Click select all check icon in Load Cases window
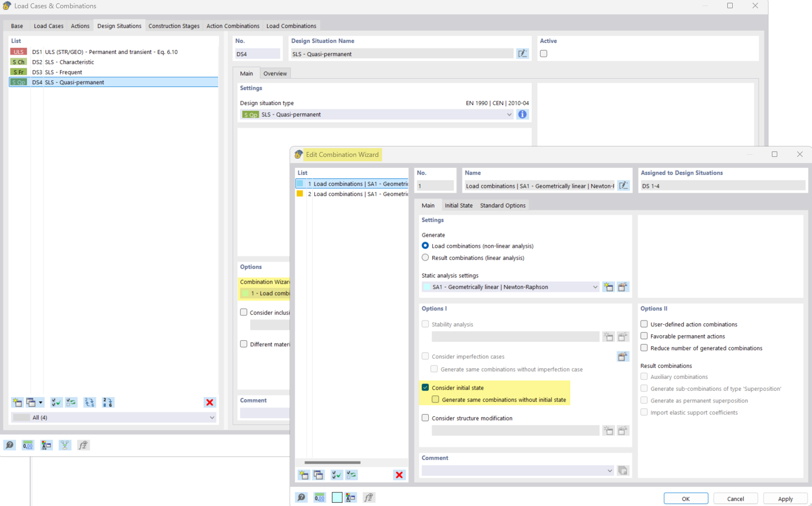Screen dimensions: 812x506 pos(56,402)
